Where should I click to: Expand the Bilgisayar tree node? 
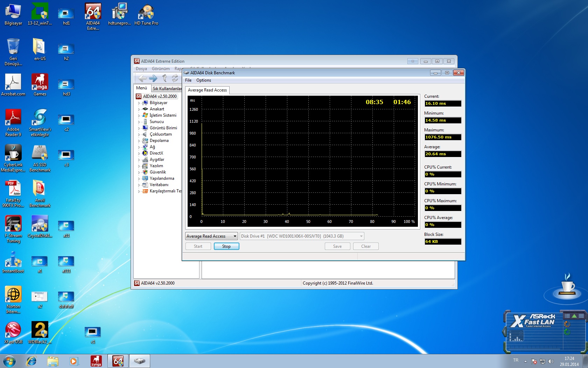pos(139,103)
